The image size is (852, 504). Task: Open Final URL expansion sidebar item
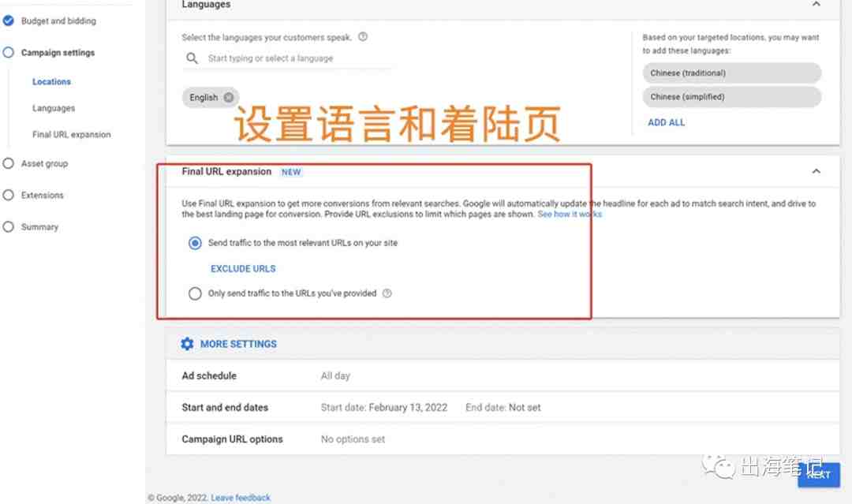pos(71,134)
